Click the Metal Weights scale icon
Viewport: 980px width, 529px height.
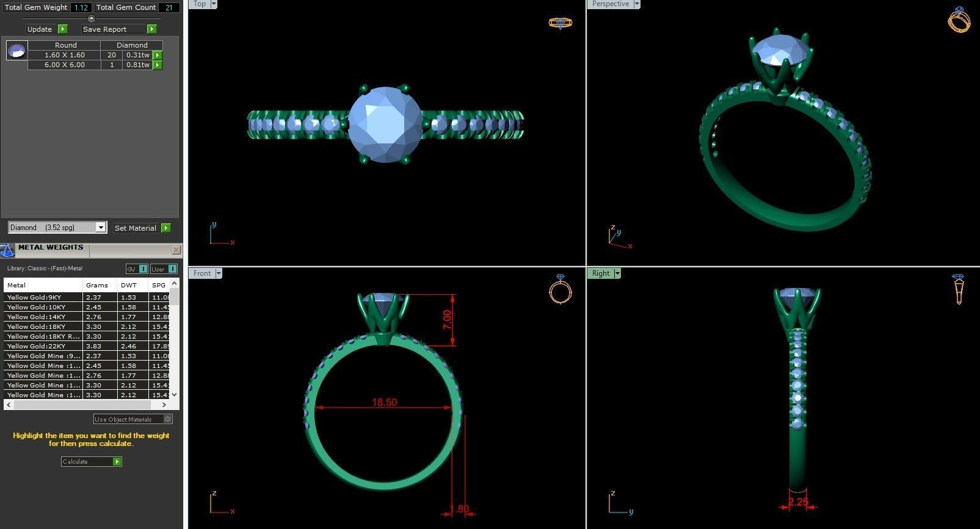(7, 250)
